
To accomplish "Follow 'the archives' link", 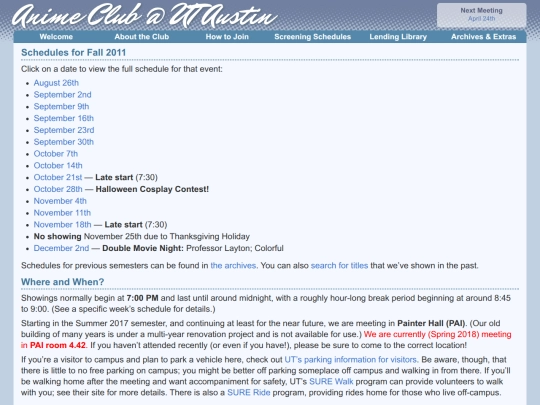I will click(x=233, y=266).
